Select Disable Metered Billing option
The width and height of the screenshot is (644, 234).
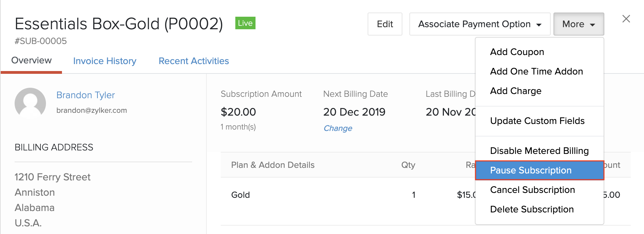(x=539, y=151)
